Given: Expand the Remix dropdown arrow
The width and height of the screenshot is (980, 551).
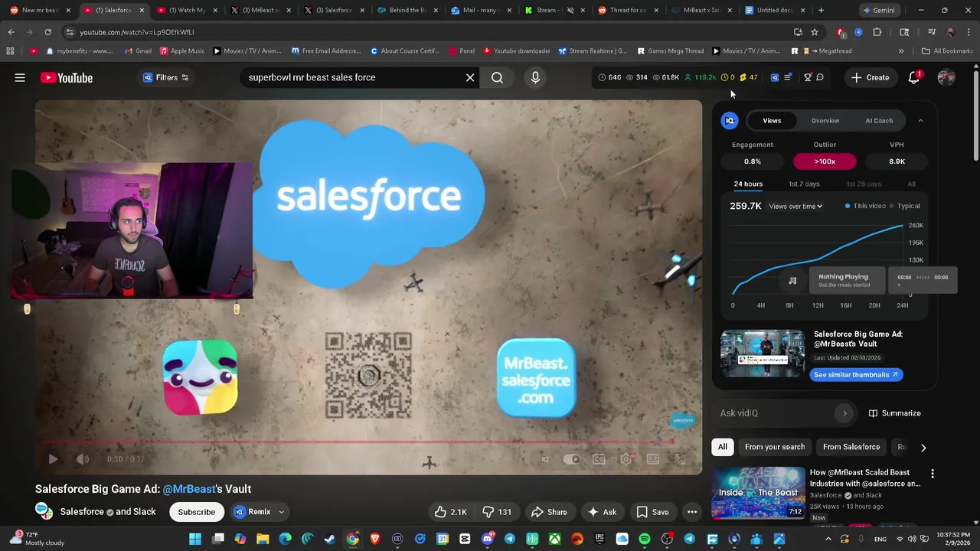Looking at the screenshot, I should pyautogui.click(x=281, y=512).
